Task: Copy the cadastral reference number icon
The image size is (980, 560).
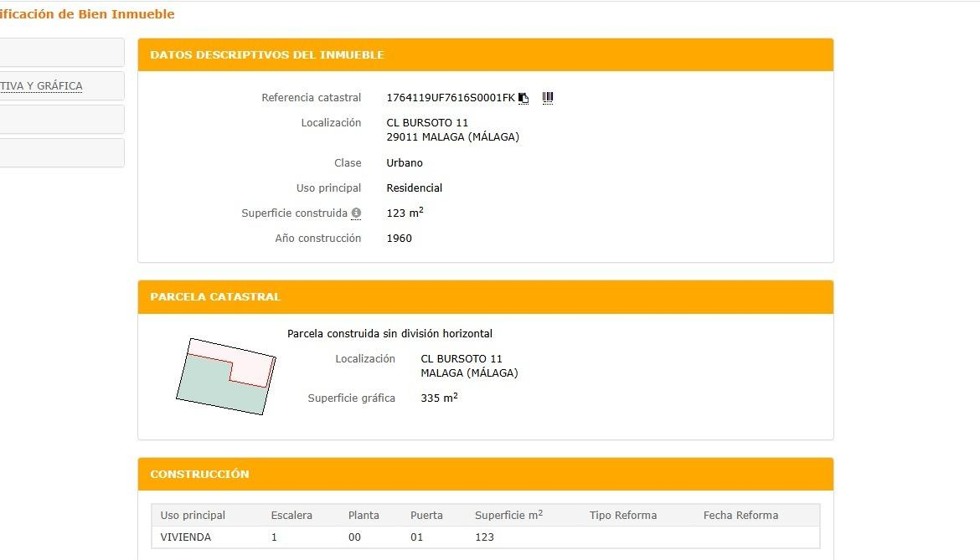Action: click(524, 98)
